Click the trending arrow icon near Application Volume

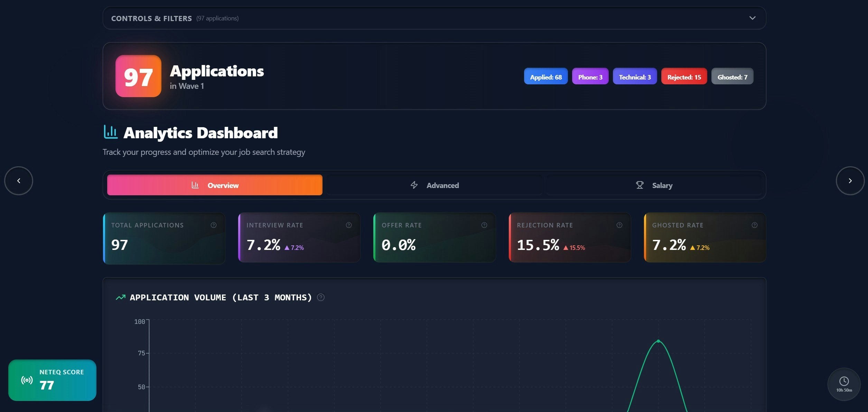pos(120,297)
